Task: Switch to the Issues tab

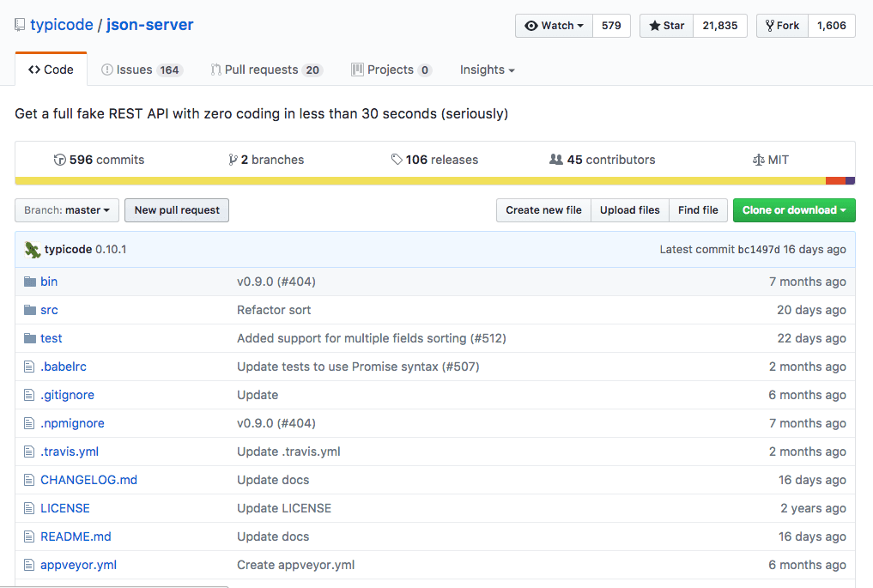Action: 141,70
